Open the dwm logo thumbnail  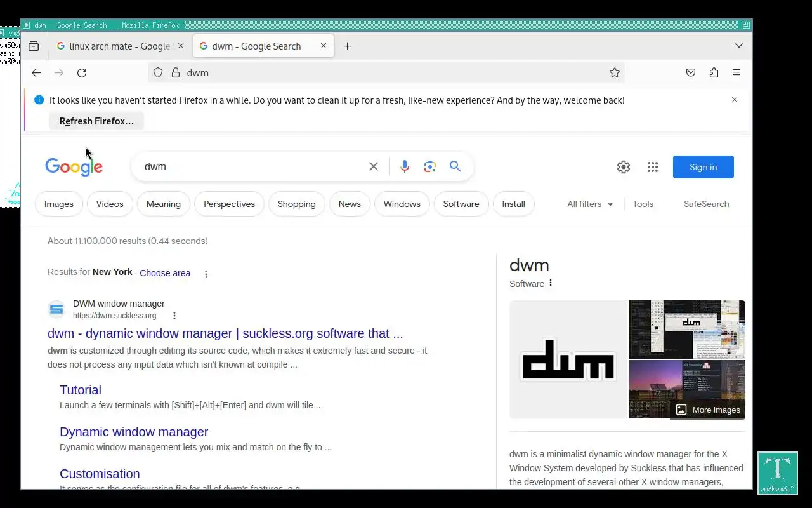[568, 359]
